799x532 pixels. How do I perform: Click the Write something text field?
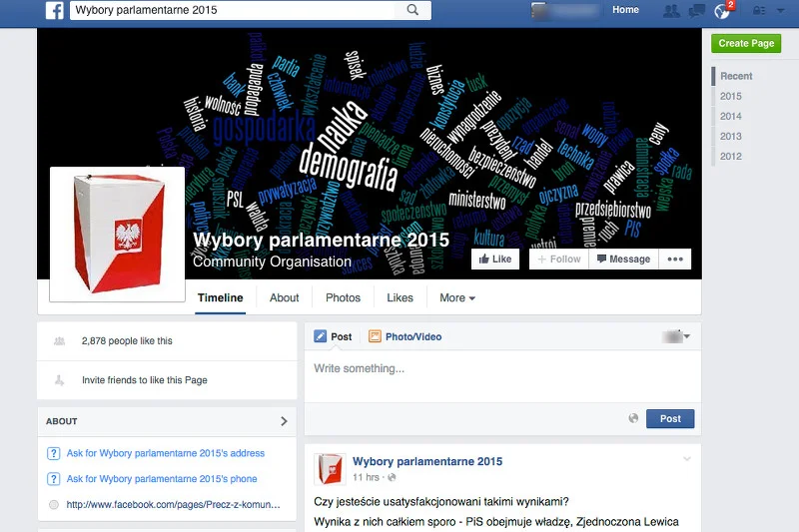coord(502,376)
